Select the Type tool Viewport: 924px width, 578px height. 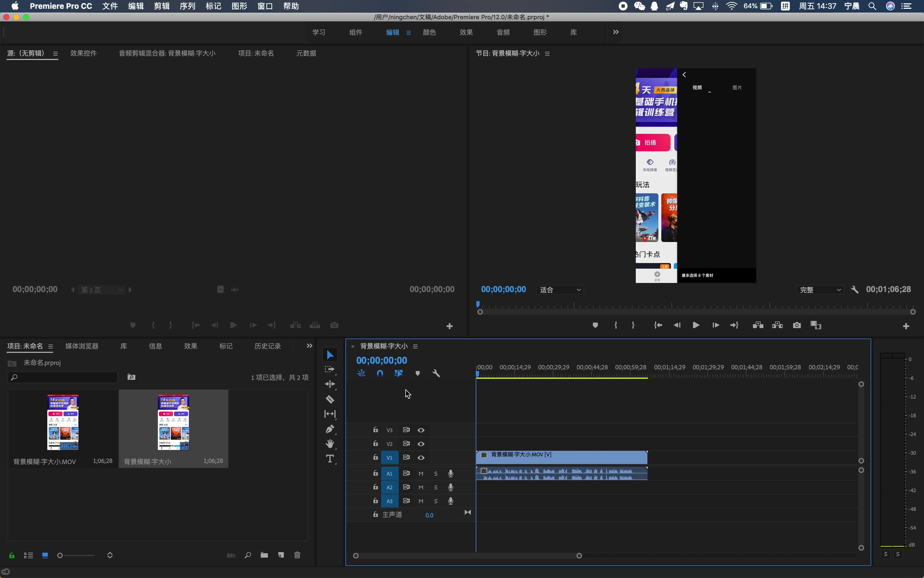[x=330, y=459]
